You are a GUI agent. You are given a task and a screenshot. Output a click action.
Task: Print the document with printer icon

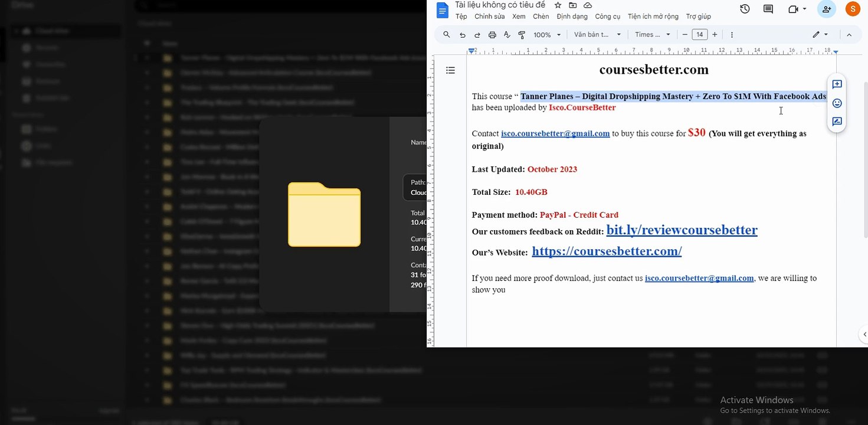[x=492, y=35]
